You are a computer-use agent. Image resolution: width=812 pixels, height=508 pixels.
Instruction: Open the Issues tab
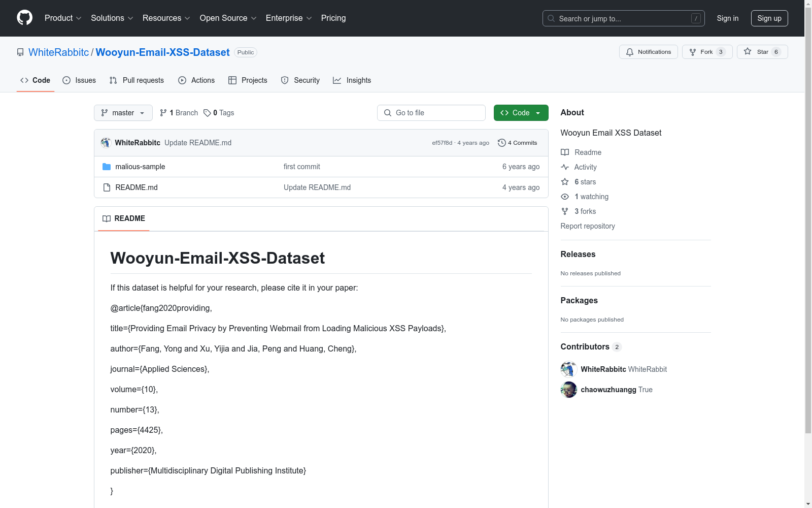tap(79, 80)
